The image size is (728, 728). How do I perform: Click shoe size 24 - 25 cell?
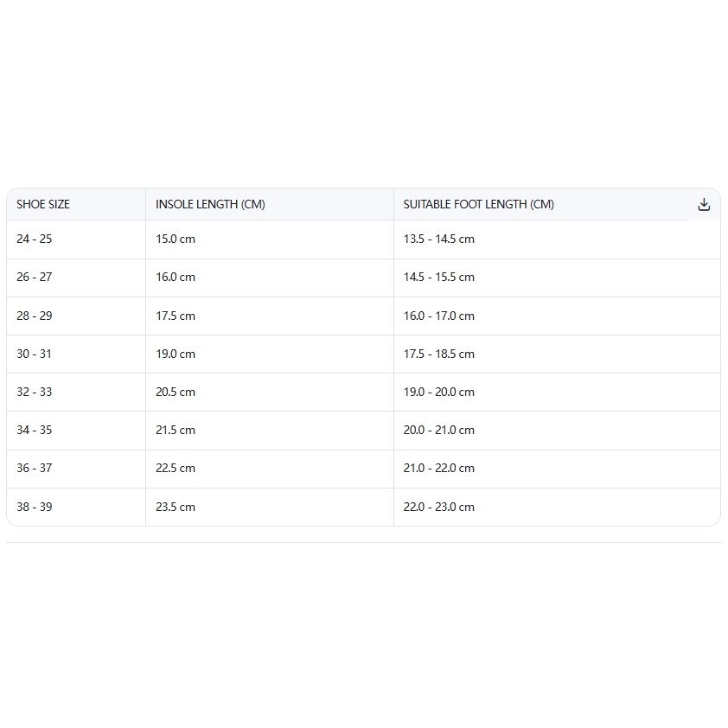point(76,239)
